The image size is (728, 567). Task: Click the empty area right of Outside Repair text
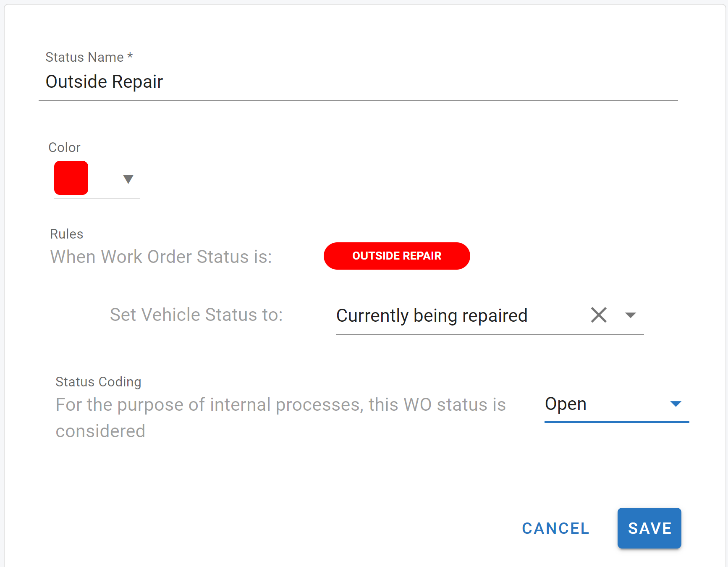(420, 82)
